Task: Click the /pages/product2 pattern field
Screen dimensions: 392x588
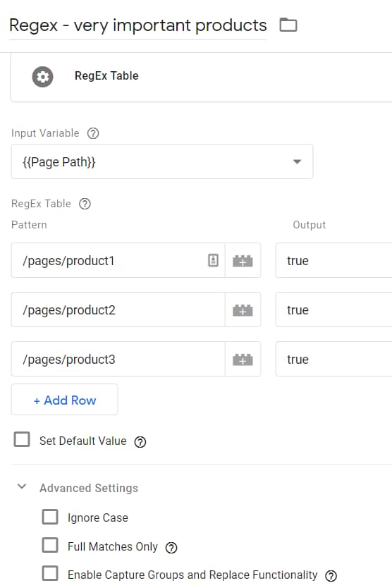Action: pyautogui.click(x=118, y=310)
